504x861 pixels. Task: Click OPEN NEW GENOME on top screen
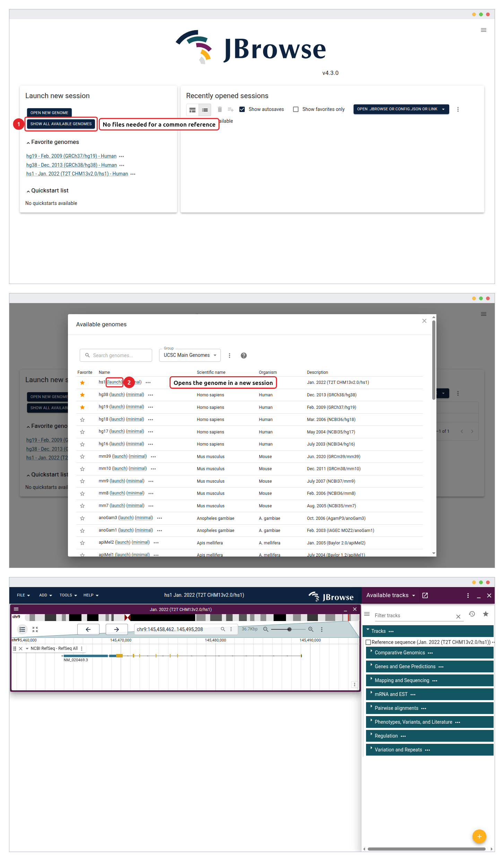[49, 113]
